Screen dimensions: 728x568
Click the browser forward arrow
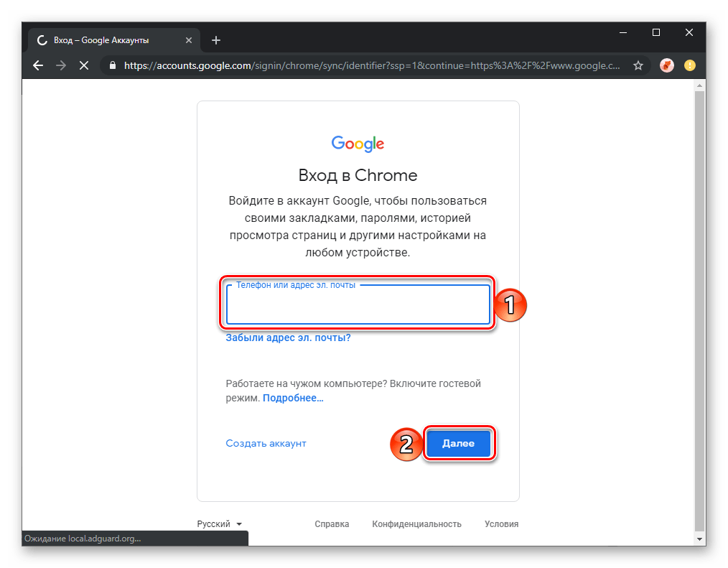tap(61, 65)
